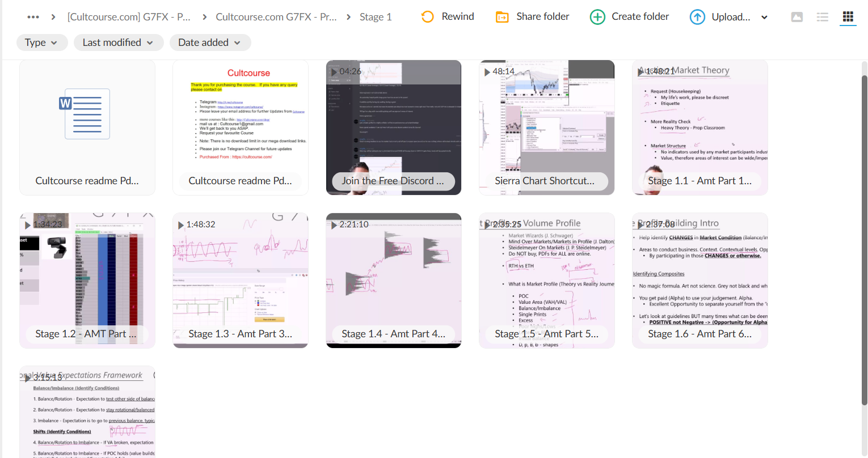Open the 3:15:13 Expectations Framework video
868x458 pixels.
click(87, 412)
